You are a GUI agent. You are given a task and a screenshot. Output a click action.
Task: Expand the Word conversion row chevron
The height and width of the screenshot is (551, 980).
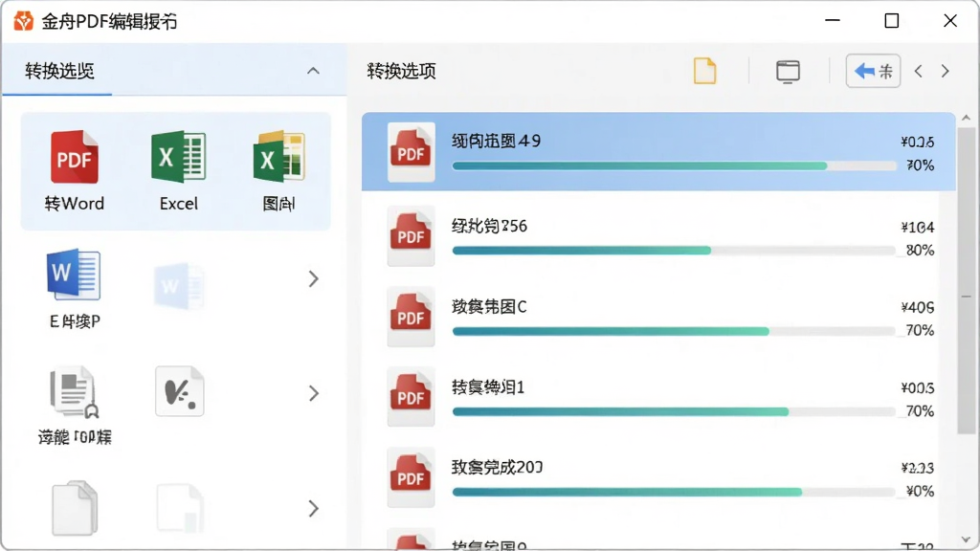[x=314, y=278]
